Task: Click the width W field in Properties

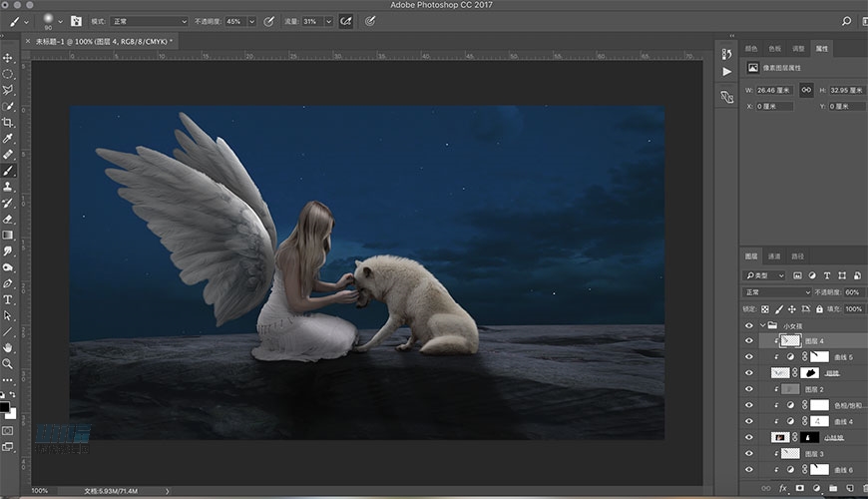Action: pos(774,90)
